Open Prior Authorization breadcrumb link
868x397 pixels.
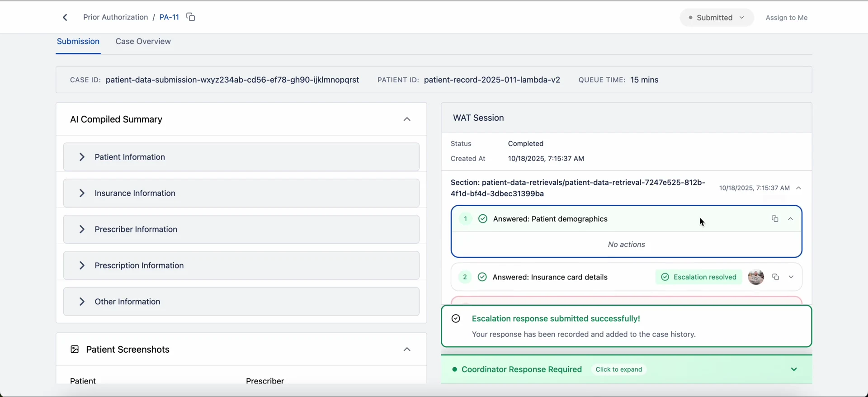[115, 17]
